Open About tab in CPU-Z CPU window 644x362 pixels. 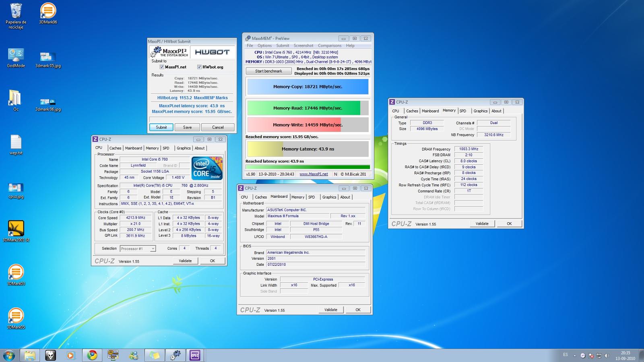click(x=200, y=148)
